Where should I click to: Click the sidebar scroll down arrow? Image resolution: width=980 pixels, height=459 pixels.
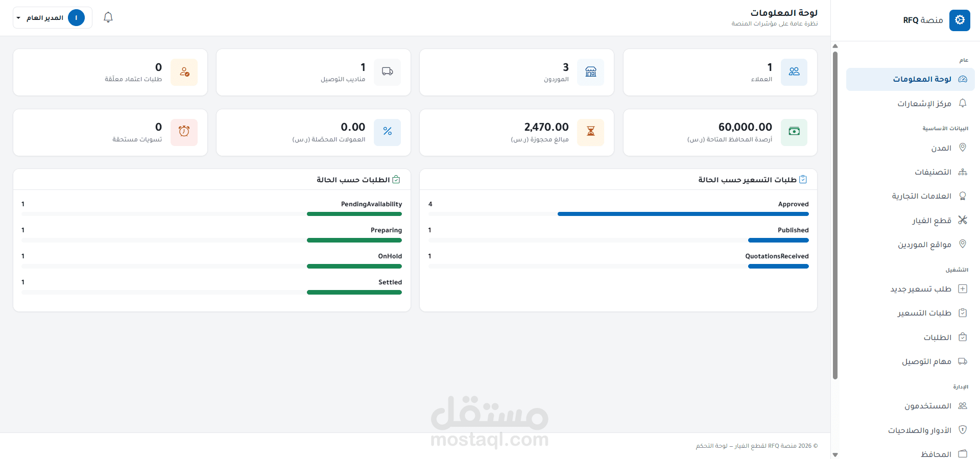[835, 454]
